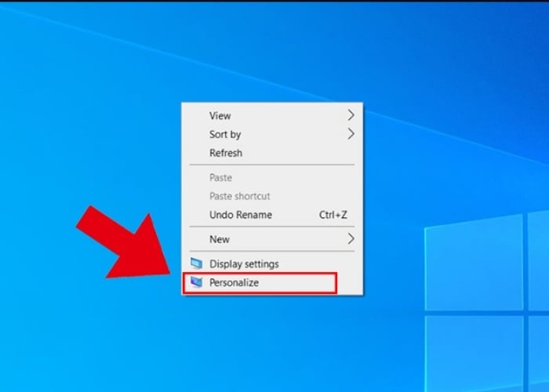Select Sort by in the context menu
Viewport: 549px width, 392px height.
click(x=225, y=134)
